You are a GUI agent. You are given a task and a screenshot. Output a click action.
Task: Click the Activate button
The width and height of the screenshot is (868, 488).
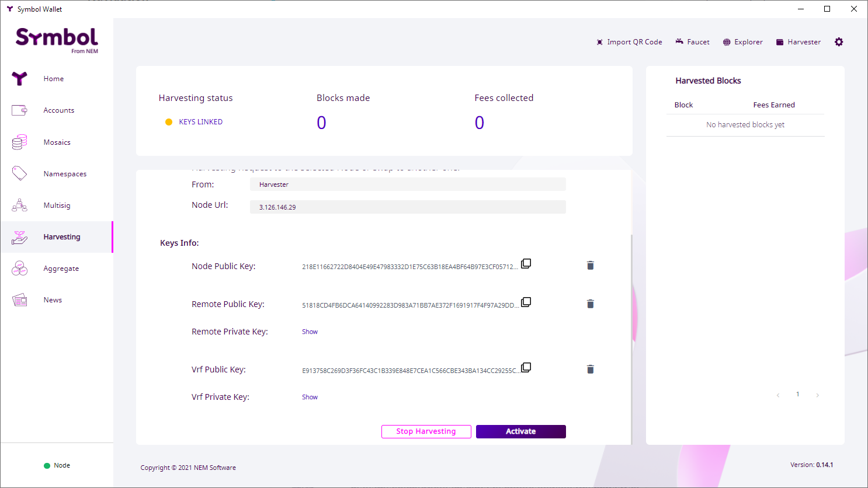coord(520,431)
